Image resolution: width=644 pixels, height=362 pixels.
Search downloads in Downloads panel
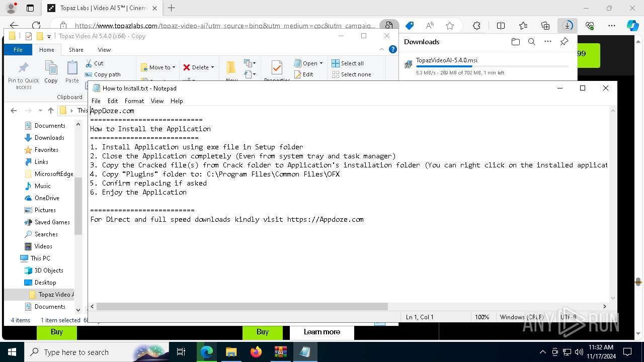531,42
